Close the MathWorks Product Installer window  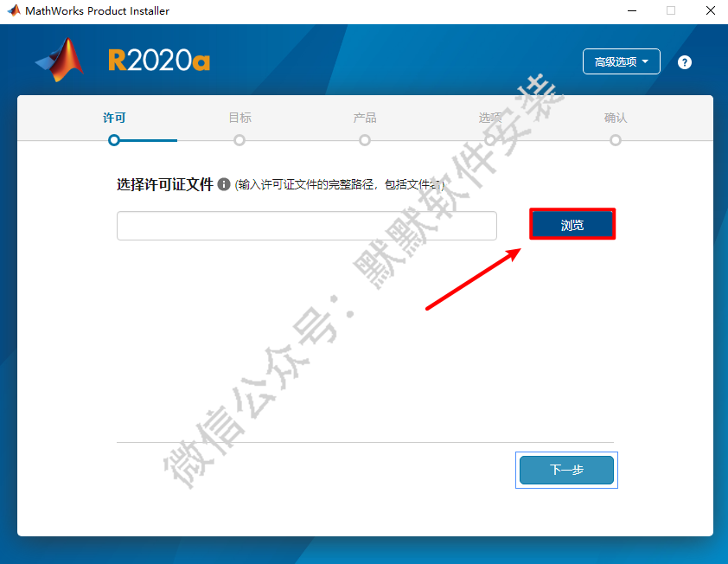coord(711,10)
